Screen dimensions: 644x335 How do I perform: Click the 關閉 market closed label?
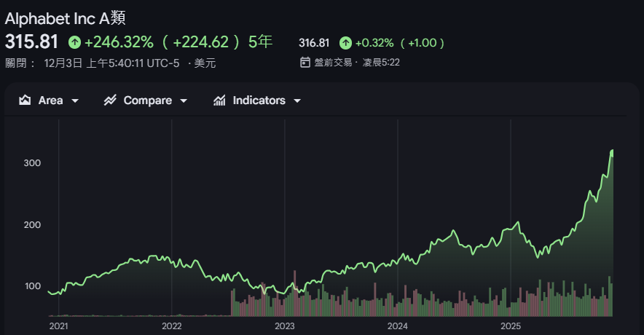coord(16,63)
